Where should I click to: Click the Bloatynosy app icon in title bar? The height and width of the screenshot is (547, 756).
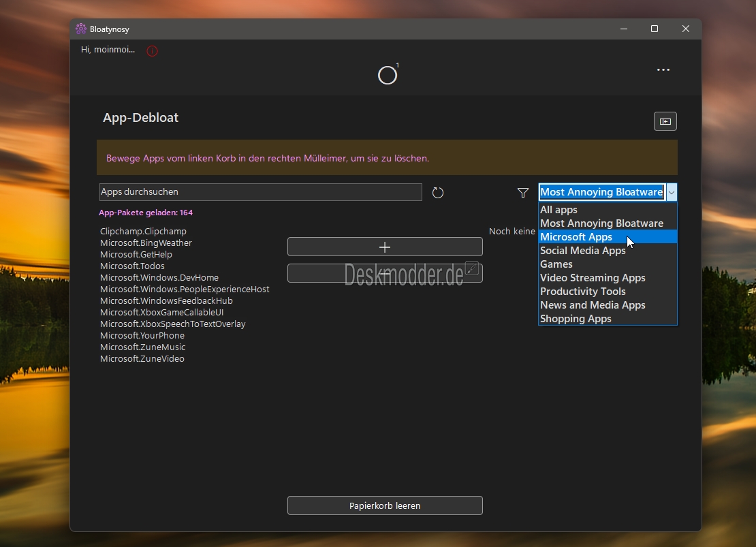coord(81,29)
